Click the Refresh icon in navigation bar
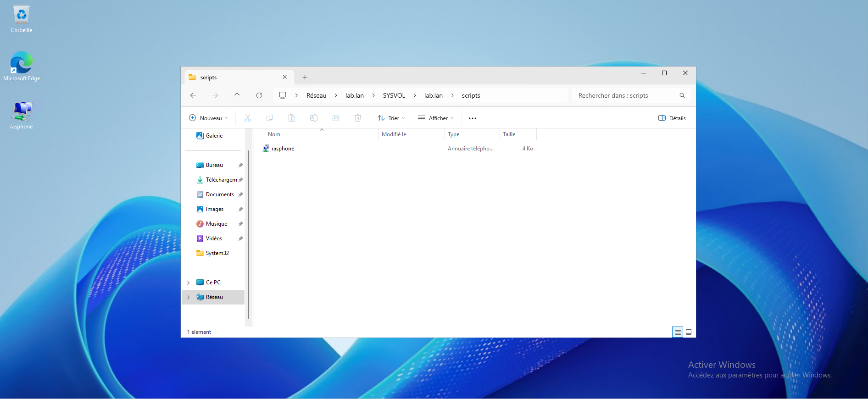 coord(259,95)
